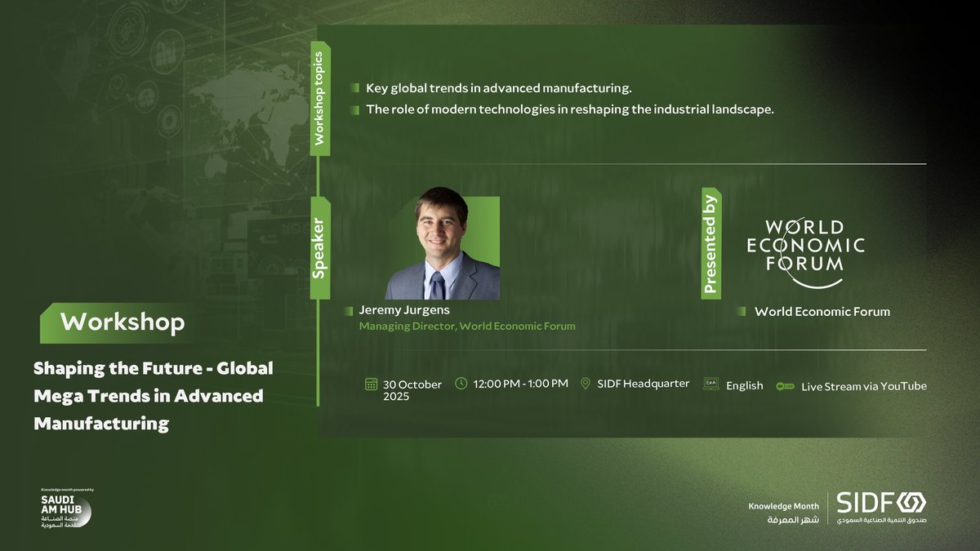Click the Arabic 'شهر المعرفة' text
The width and height of the screenshot is (980, 551).
[795, 521]
